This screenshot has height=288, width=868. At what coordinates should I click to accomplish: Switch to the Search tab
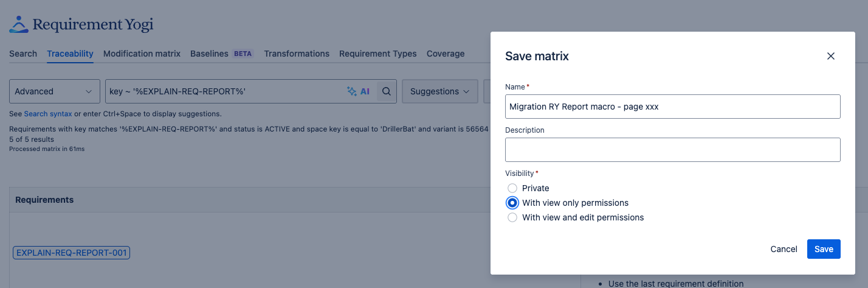tap(23, 54)
